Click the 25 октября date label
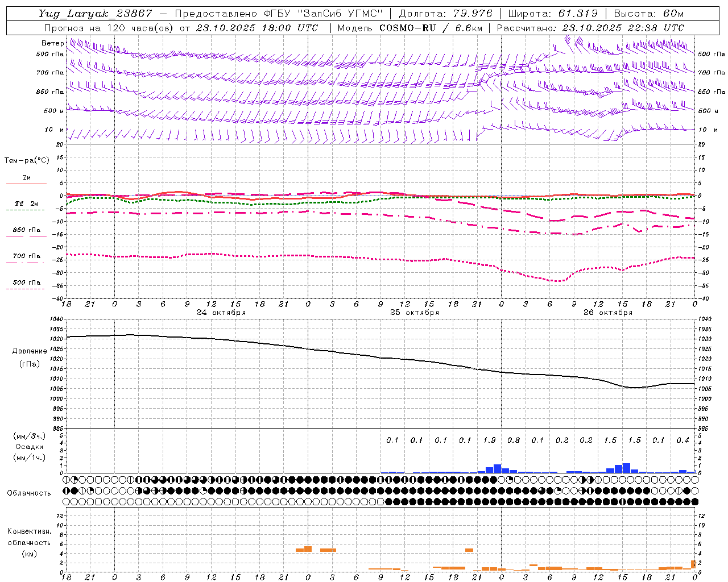This screenshot has height=582, width=728. click(x=415, y=313)
